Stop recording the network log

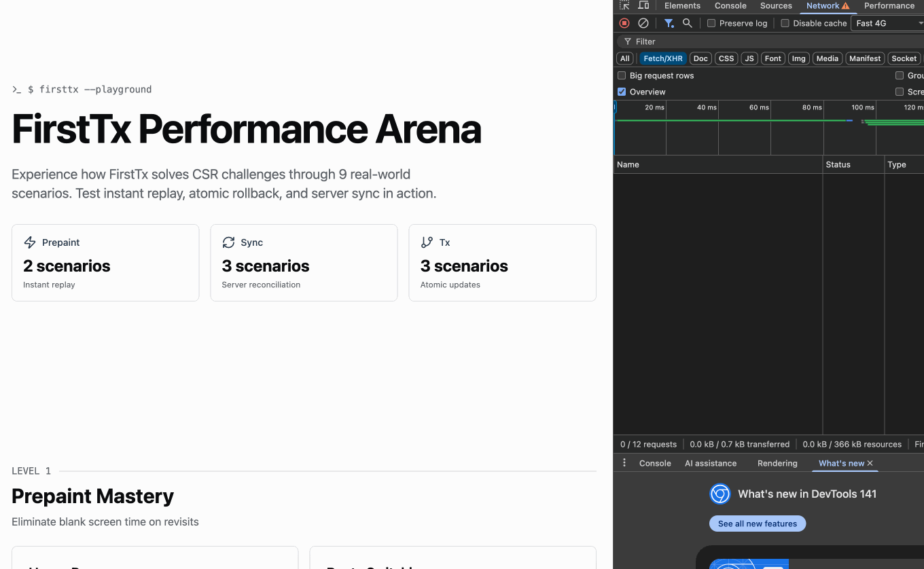[624, 23]
